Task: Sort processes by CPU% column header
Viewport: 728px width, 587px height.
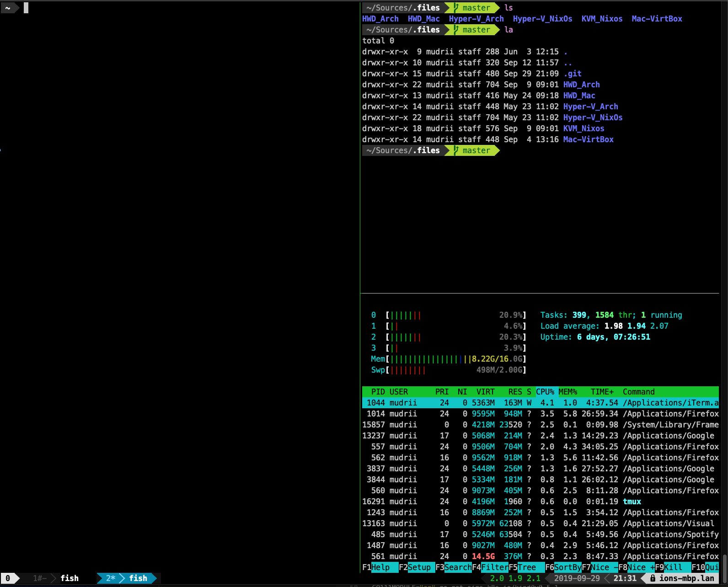Action: 545,392
